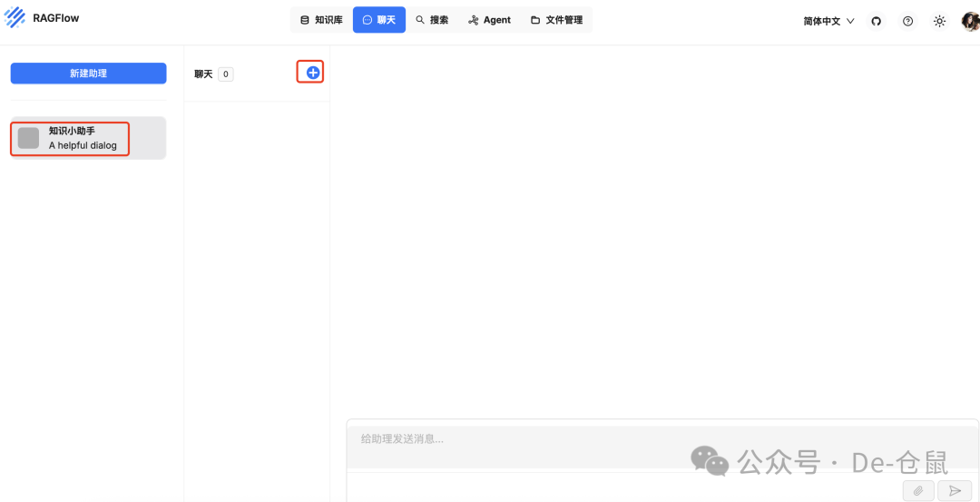The image size is (980, 502).
Task: Click the RAGFlow brand name text
Action: (x=55, y=18)
